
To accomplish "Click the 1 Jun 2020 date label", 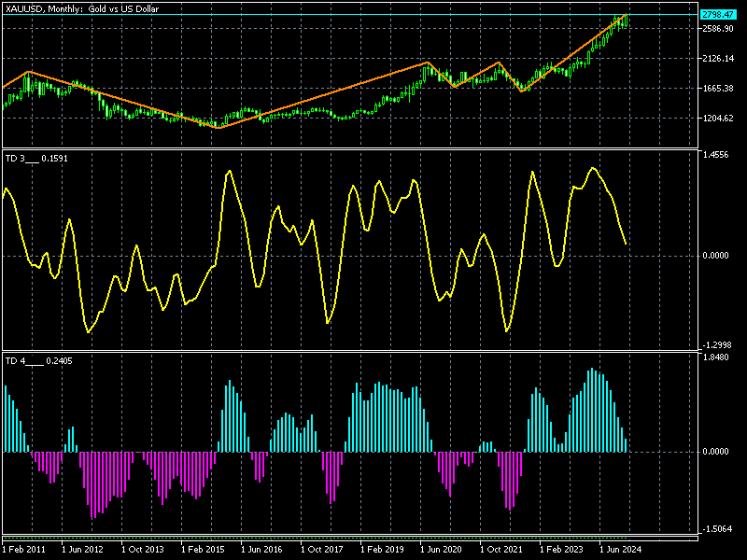I will [x=441, y=550].
